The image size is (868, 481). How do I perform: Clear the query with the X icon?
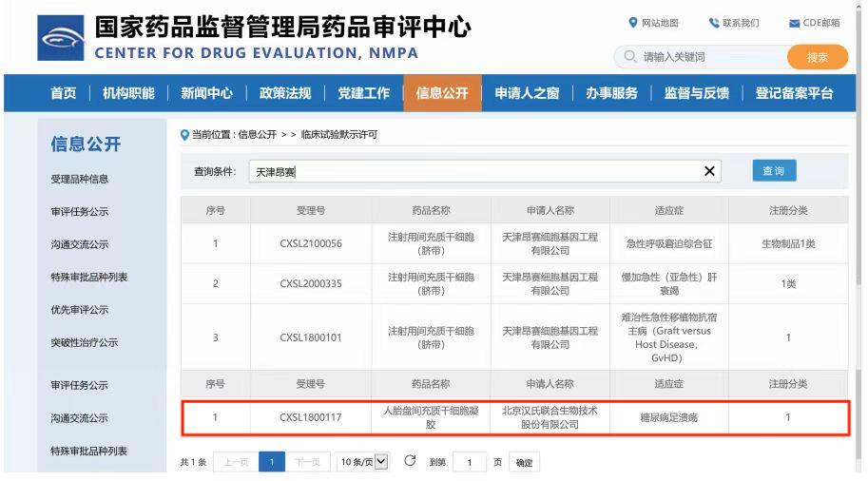click(x=709, y=171)
